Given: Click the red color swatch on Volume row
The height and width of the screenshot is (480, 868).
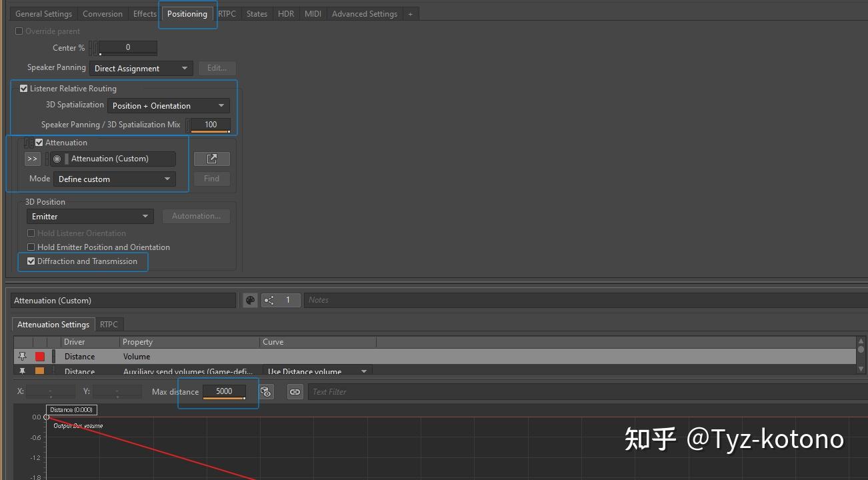Looking at the screenshot, I should coord(39,356).
